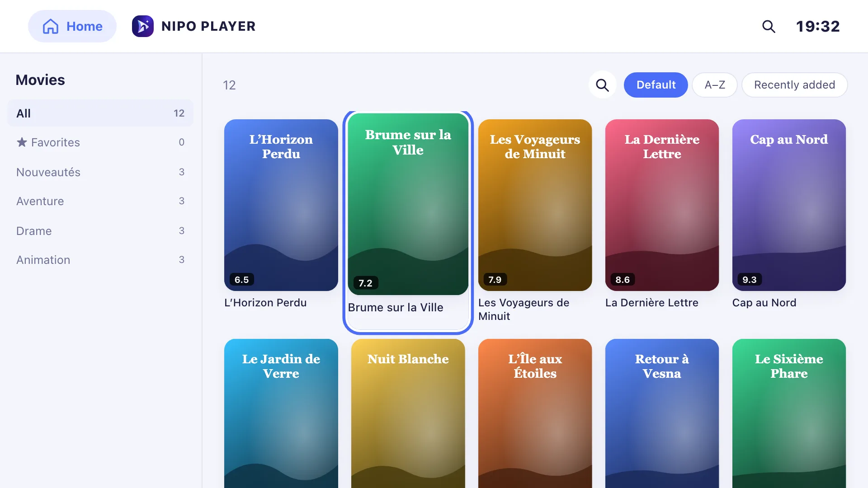Click the 7.9 rating badge
Image resolution: width=868 pixels, height=488 pixels.
[495, 280]
